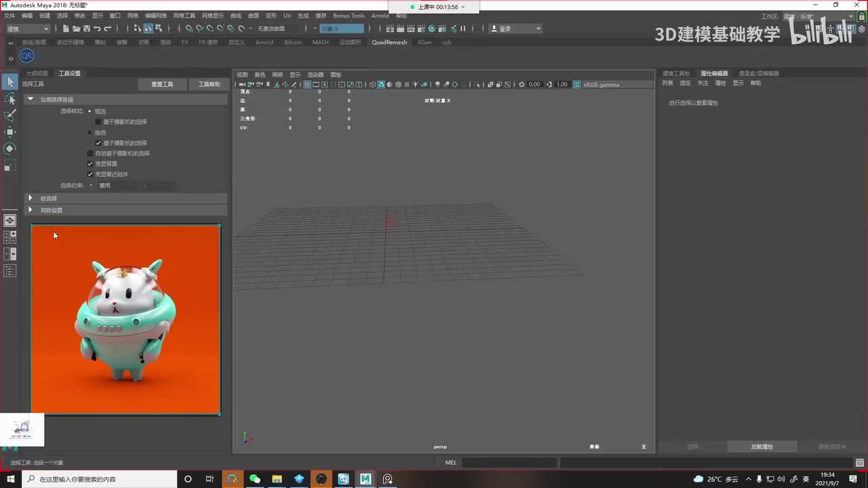
Task: Uncheck camera-based selection under 拖选
Action: pos(98,143)
